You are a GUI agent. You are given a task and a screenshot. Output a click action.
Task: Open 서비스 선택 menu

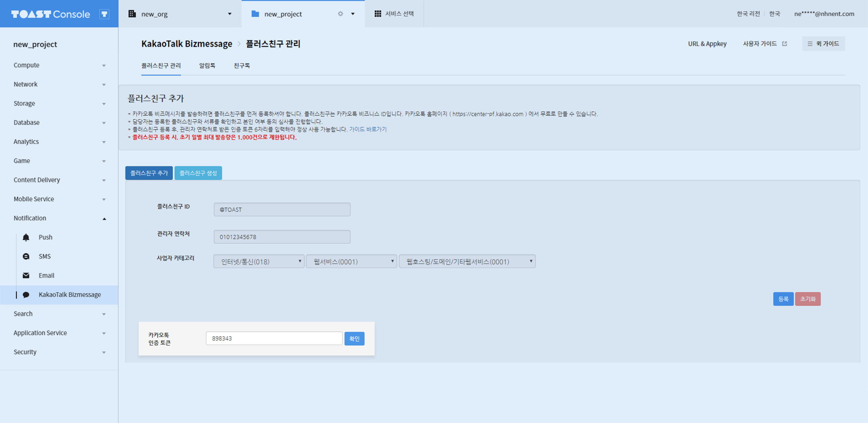coord(394,14)
